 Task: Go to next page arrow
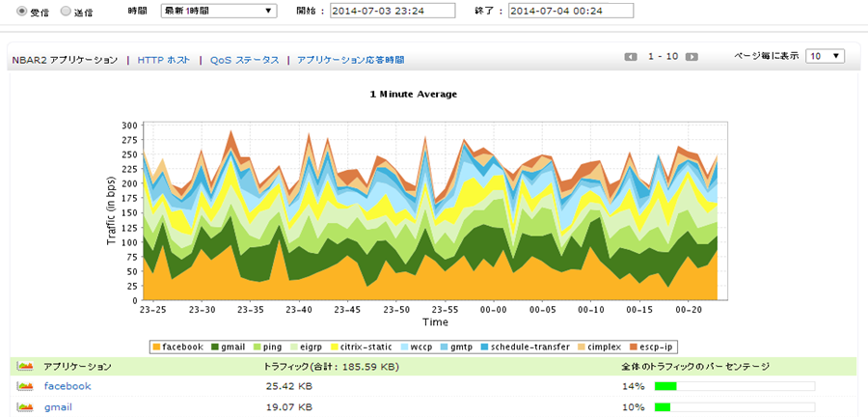pyautogui.click(x=692, y=57)
